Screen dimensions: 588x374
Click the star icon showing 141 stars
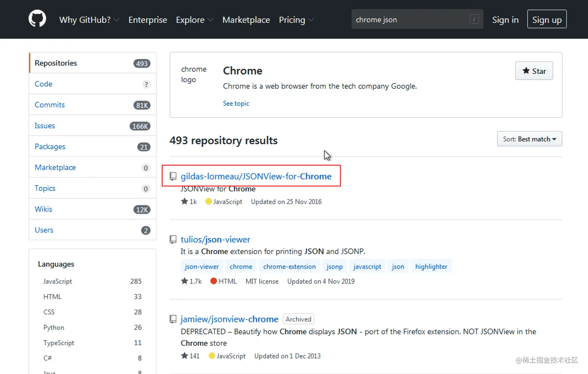pyautogui.click(x=184, y=355)
